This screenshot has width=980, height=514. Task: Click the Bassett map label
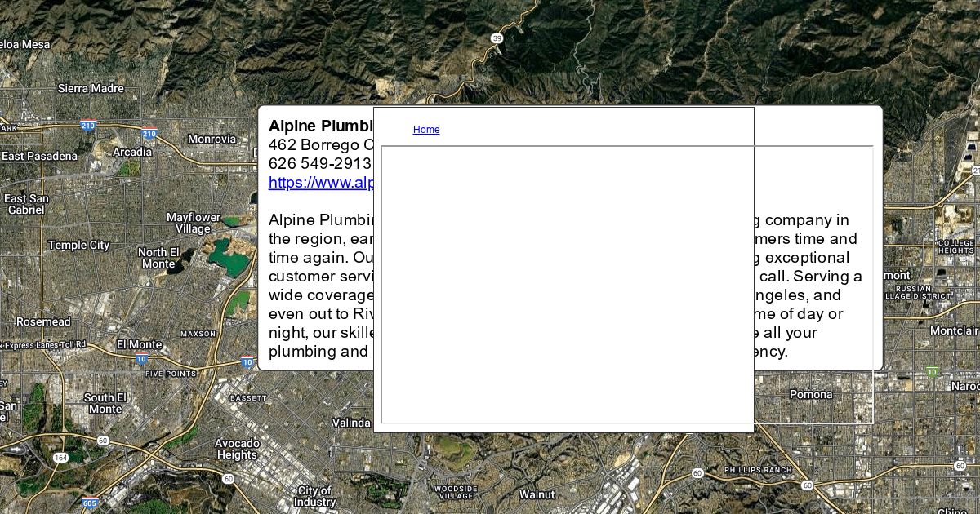click(x=248, y=398)
